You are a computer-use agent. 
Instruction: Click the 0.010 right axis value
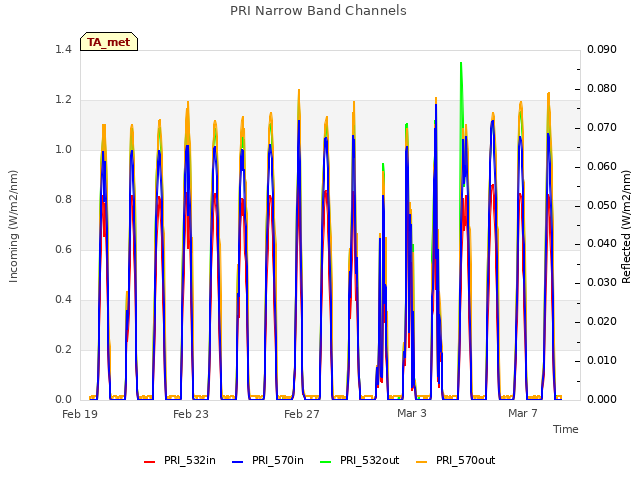click(602, 360)
